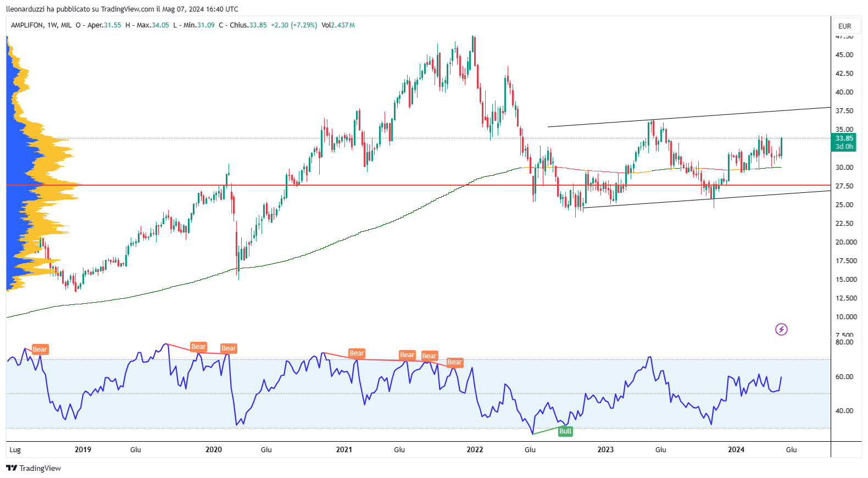Click the AMPLIFON, 1W, MIL symbol legend

click(41, 25)
